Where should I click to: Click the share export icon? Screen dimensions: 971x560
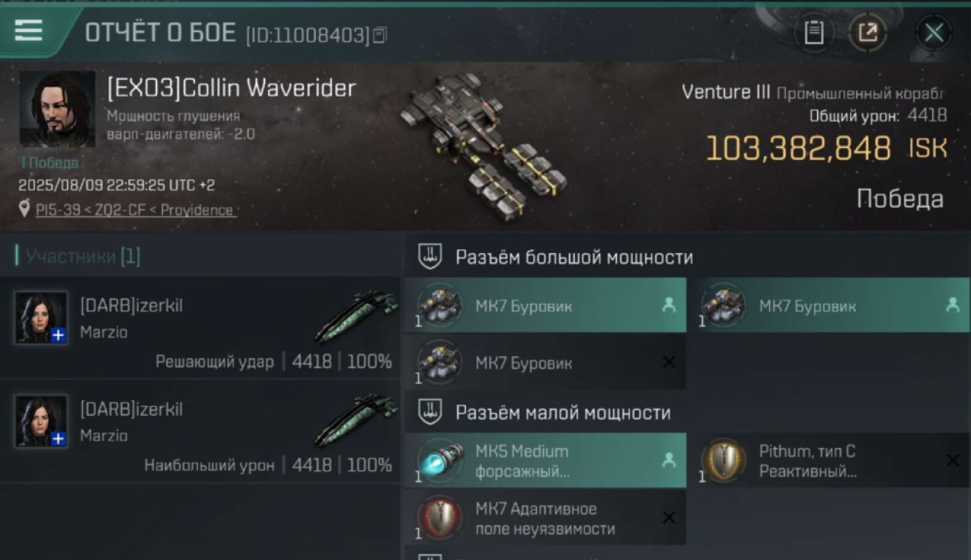point(868,32)
